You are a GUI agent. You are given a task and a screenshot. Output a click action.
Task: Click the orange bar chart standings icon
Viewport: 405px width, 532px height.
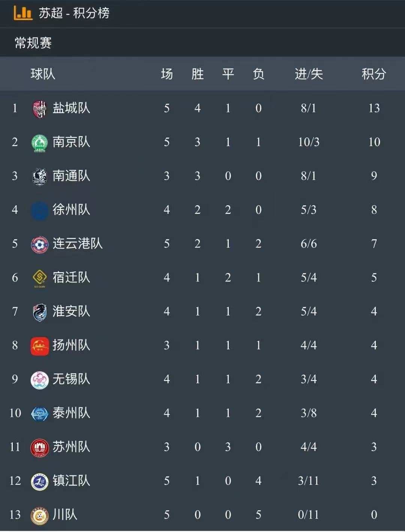(23, 13)
